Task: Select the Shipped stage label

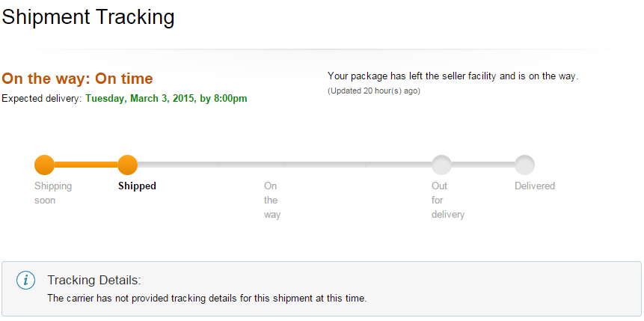Action: [x=137, y=186]
